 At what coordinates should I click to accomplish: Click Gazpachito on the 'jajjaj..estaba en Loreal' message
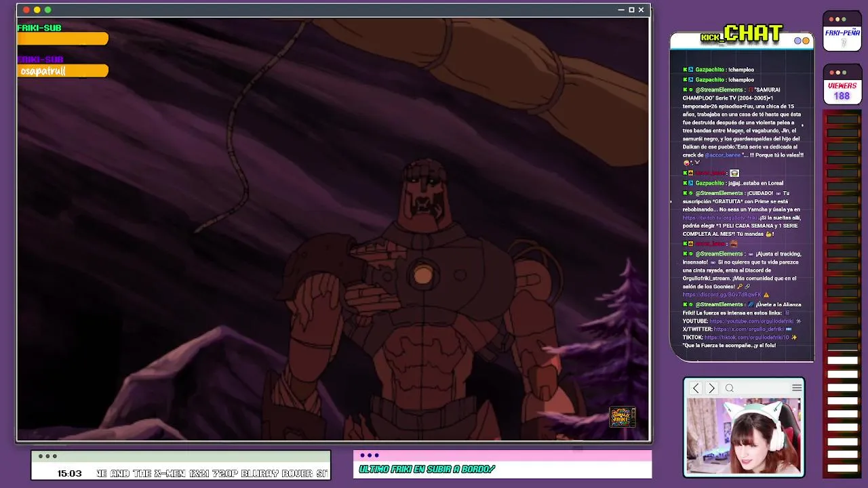point(709,183)
